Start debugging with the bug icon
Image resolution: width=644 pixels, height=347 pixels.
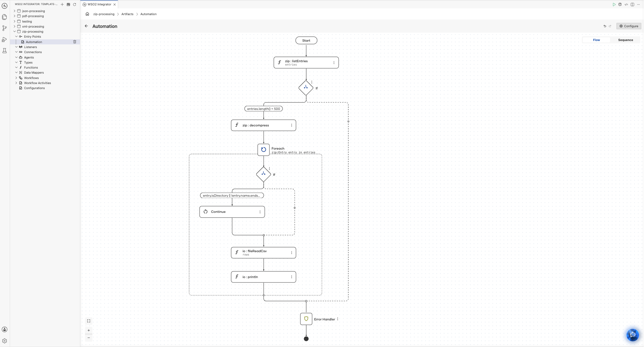pos(620,4)
